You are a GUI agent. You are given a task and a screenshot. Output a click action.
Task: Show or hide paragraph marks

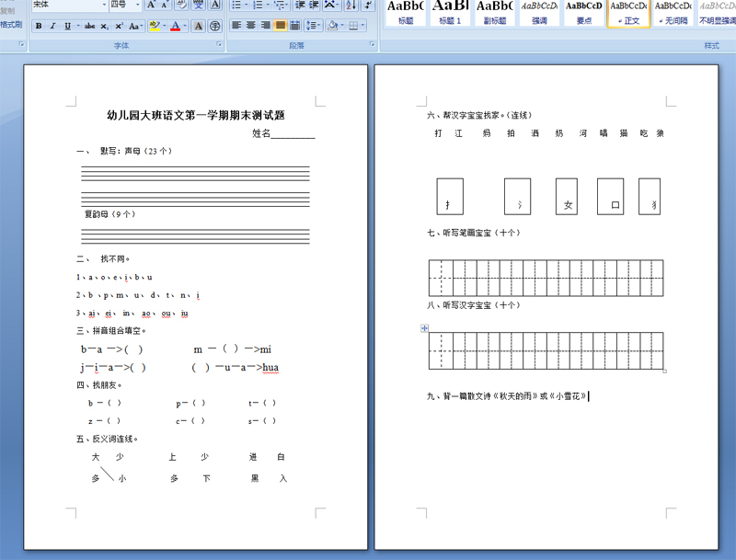[x=368, y=5]
